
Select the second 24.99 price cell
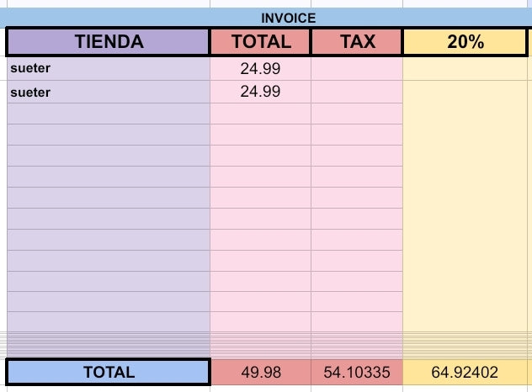tap(260, 93)
